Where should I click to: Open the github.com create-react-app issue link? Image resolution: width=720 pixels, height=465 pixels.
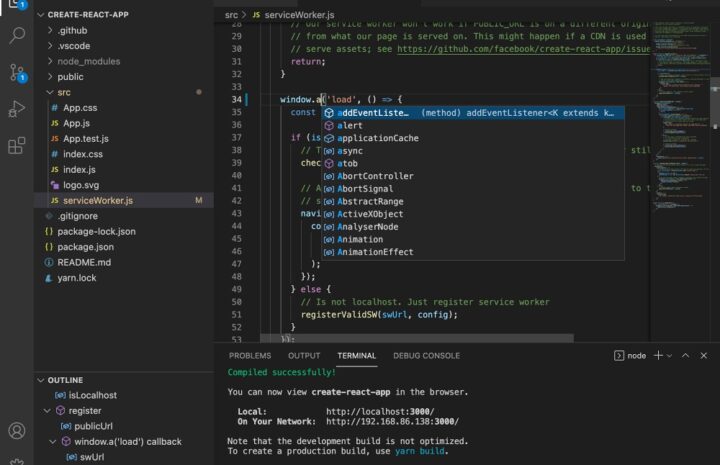coord(523,49)
